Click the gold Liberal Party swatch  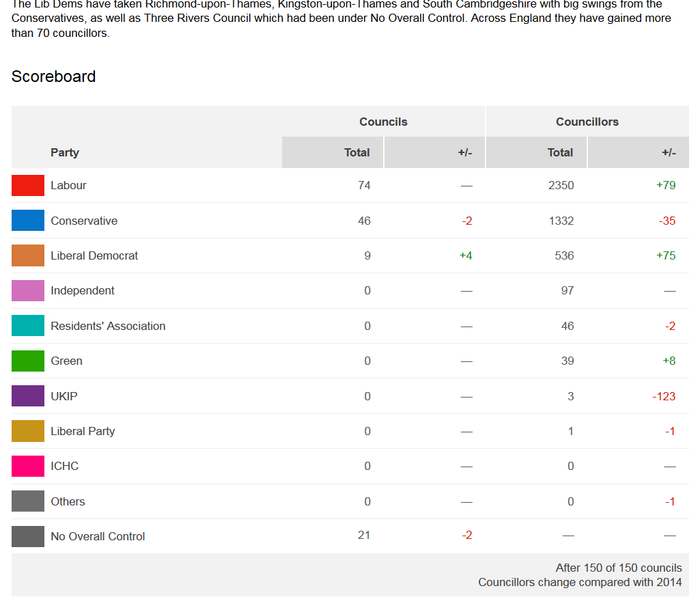pyautogui.click(x=28, y=431)
